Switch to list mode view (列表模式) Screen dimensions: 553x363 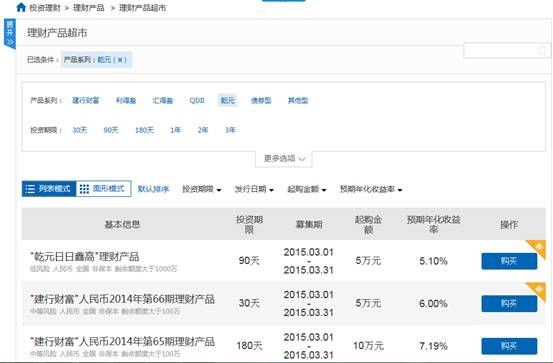tap(49, 189)
